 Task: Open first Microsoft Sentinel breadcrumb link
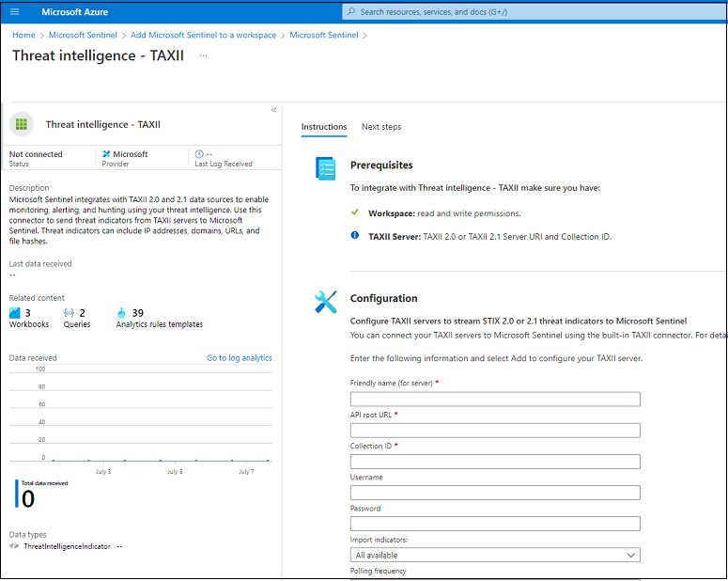[83, 35]
